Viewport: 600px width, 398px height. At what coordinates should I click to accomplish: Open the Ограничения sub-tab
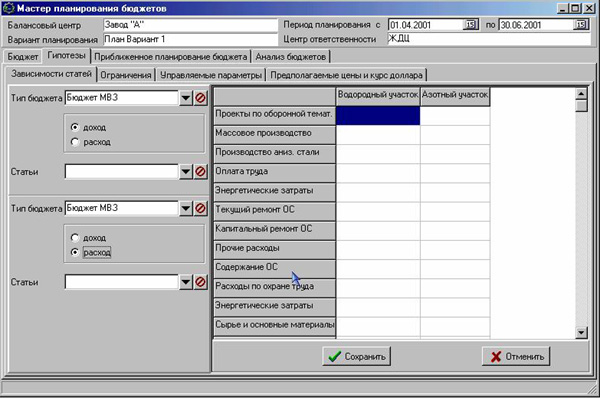point(126,75)
